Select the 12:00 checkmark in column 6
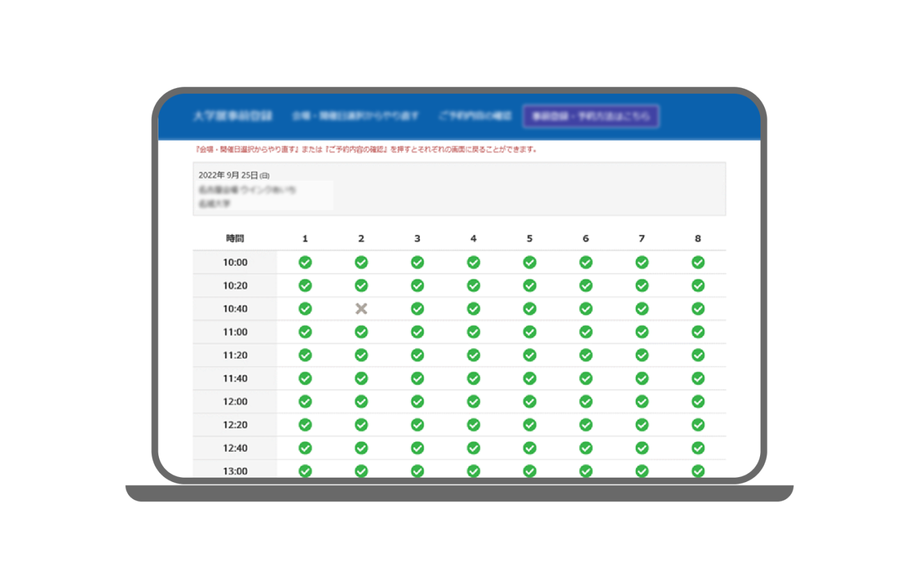919x588 pixels. click(x=586, y=402)
